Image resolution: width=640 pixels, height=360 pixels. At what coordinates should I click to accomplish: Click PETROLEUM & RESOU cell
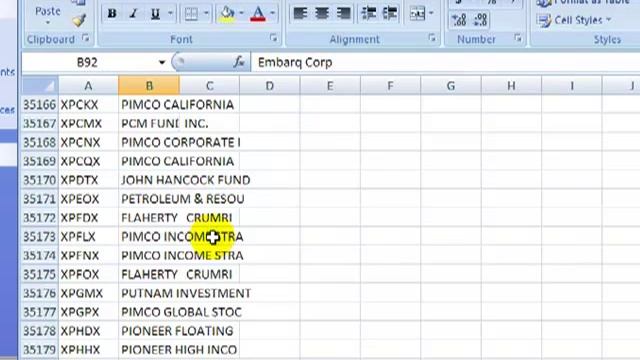pos(149,199)
